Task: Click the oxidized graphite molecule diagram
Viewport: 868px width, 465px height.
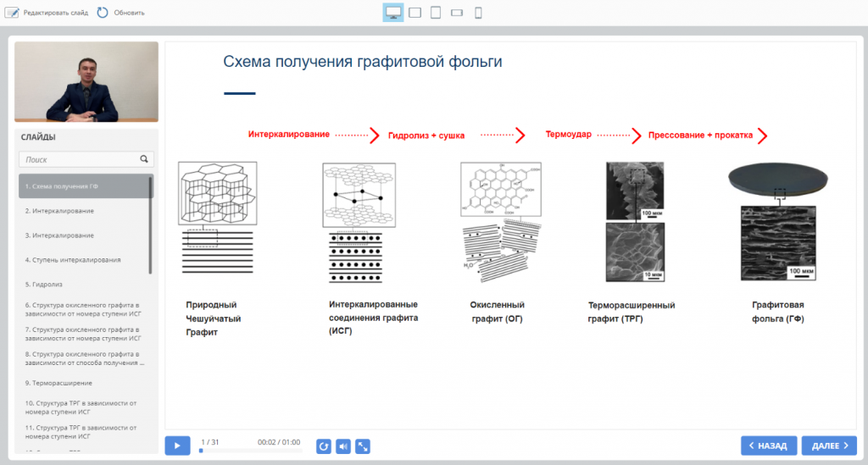Action: click(501, 189)
